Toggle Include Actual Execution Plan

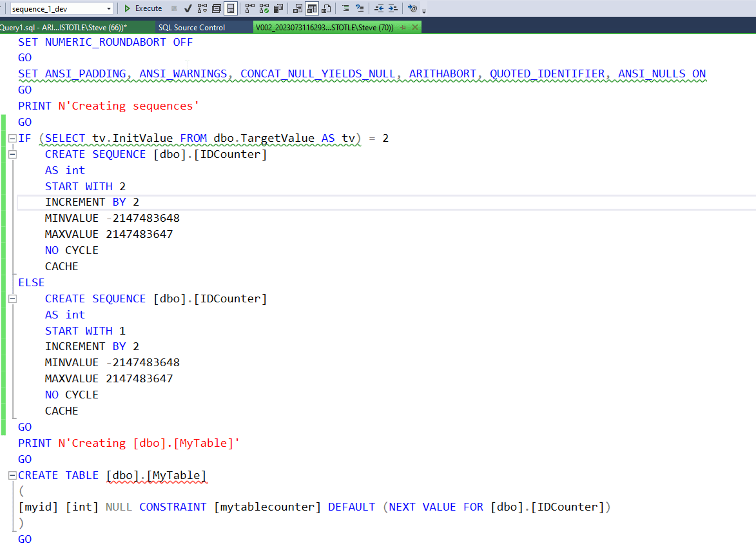(x=250, y=8)
